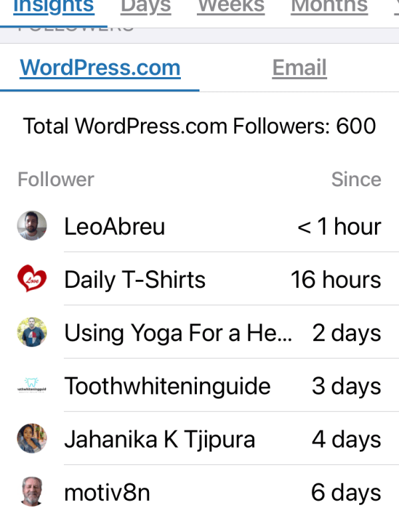Show the Months stats tab
Screen dimensions: 399x532
tap(329, 7)
